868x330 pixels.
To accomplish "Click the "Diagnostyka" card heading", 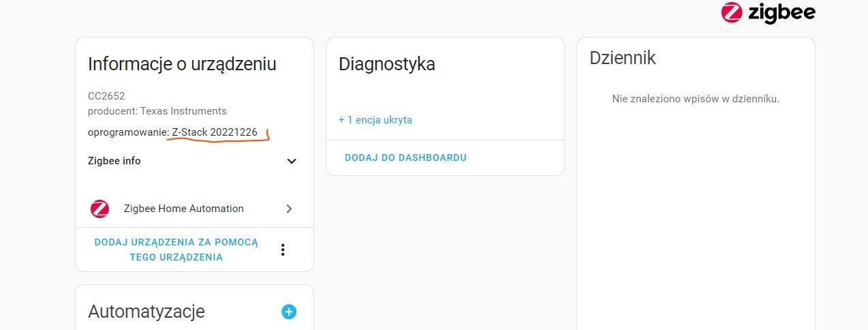I will tap(387, 64).
